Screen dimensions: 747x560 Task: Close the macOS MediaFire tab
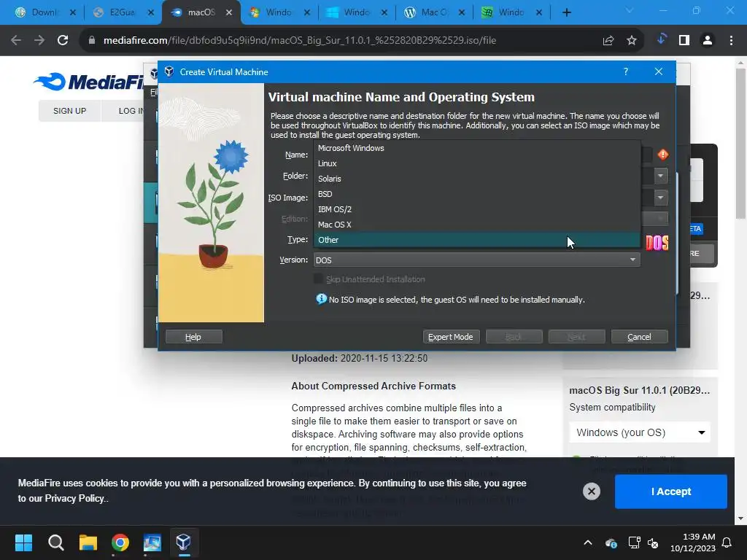(x=229, y=12)
